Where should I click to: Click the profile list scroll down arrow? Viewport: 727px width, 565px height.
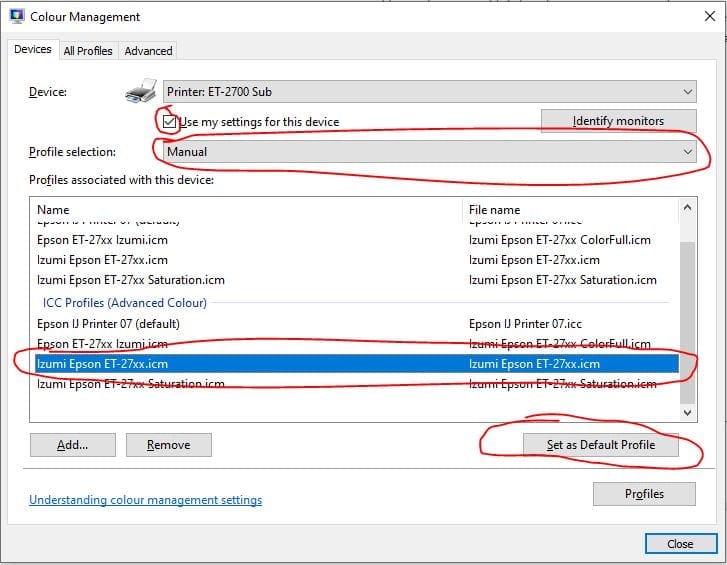click(687, 412)
